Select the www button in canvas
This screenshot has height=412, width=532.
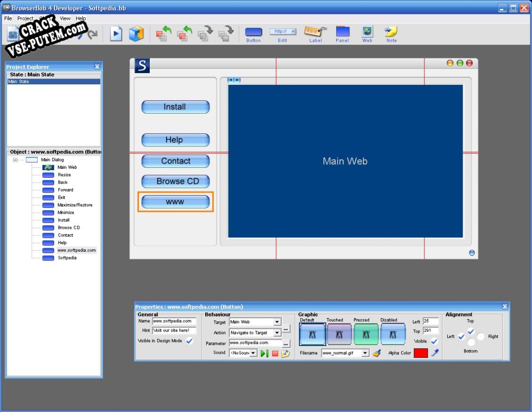tap(176, 202)
